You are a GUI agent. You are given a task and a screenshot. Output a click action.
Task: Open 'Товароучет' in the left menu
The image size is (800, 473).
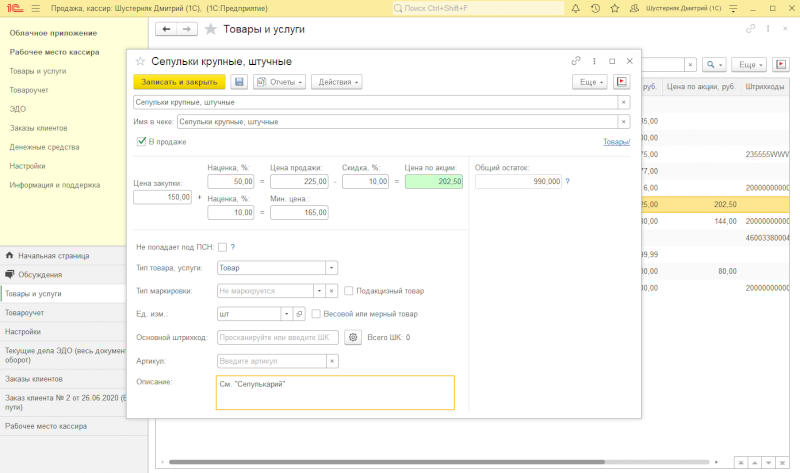coord(29,90)
